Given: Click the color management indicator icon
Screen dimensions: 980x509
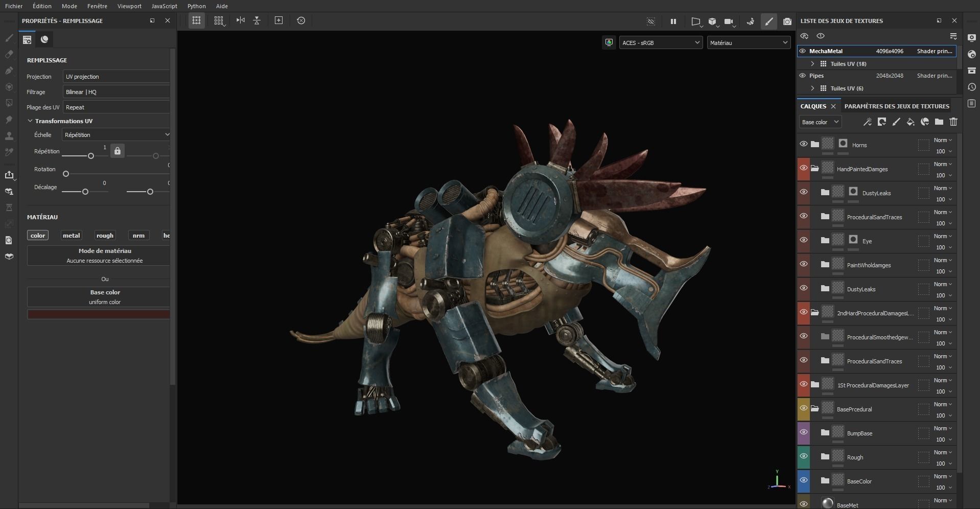Looking at the screenshot, I should click(609, 42).
